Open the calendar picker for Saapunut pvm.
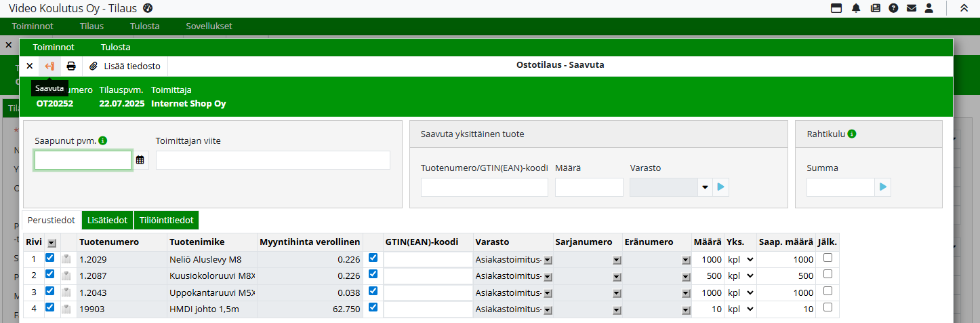 point(140,160)
